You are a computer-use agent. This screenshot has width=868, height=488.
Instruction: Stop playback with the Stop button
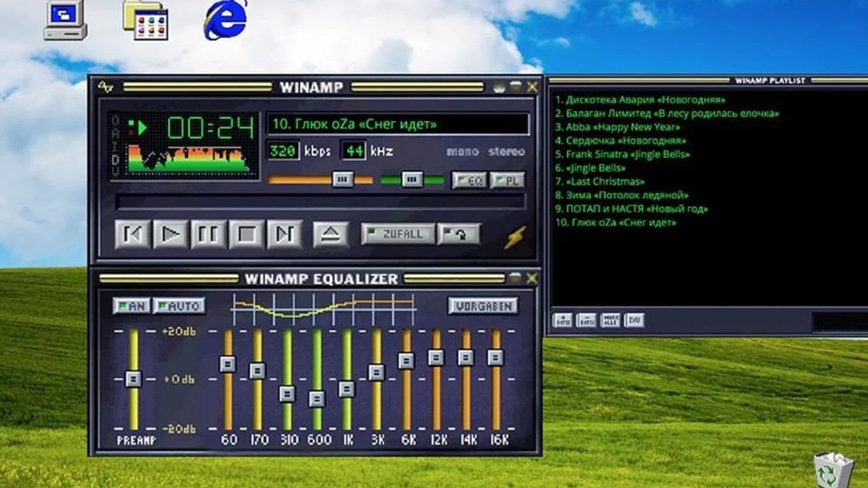(x=246, y=234)
